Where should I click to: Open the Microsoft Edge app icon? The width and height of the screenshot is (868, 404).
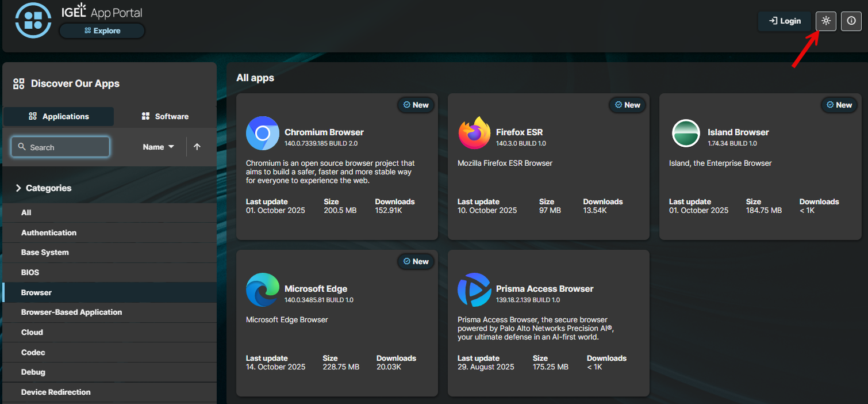(262, 289)
